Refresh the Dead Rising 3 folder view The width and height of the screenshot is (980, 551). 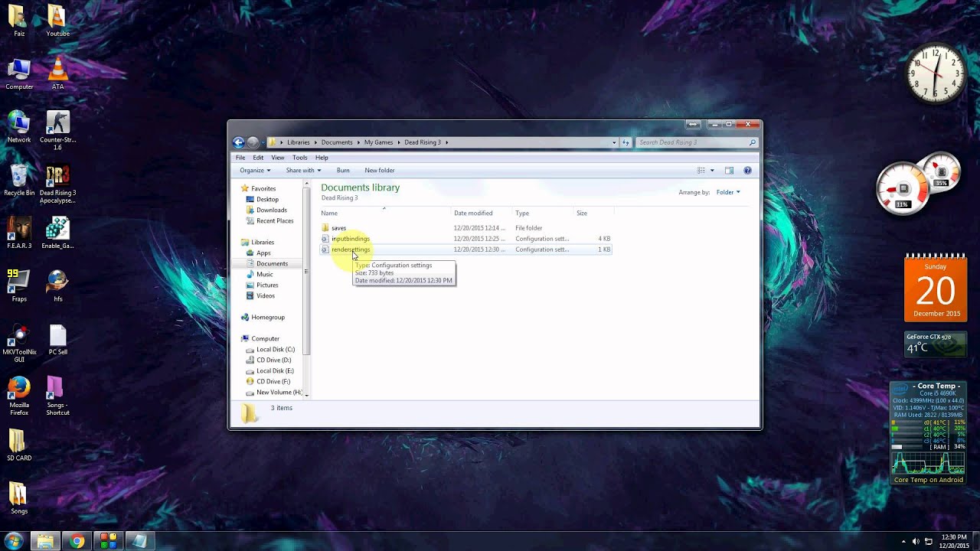pos(626,142)
